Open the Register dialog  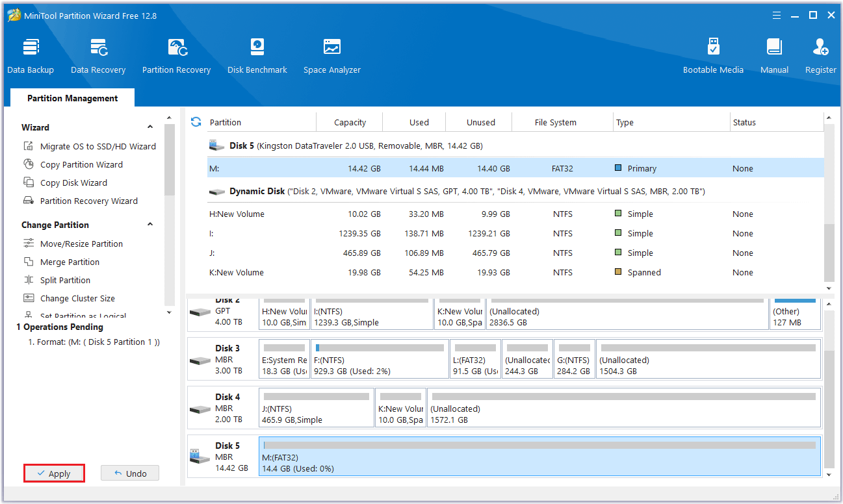[x=821, y=57]
